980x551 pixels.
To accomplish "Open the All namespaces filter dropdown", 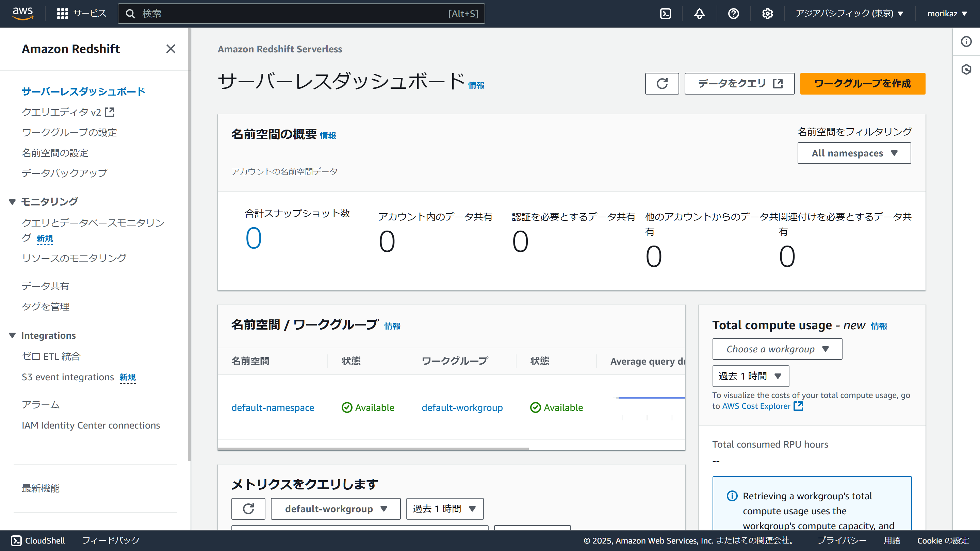I will (x=854, y=153).
